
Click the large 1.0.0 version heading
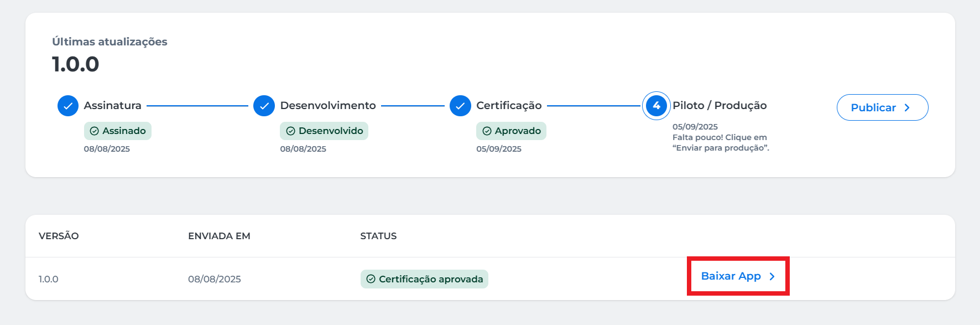76,64
